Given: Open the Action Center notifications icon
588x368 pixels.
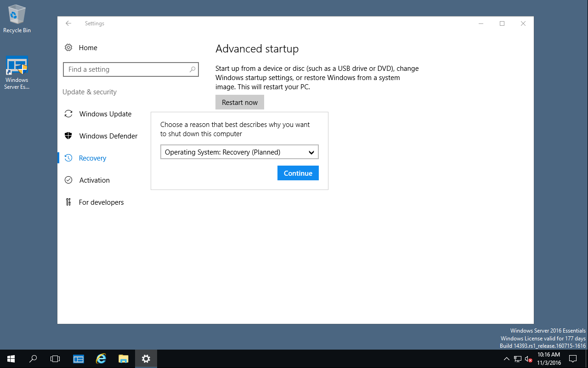Looking at the screenshot, I should [x=573, y=359].
